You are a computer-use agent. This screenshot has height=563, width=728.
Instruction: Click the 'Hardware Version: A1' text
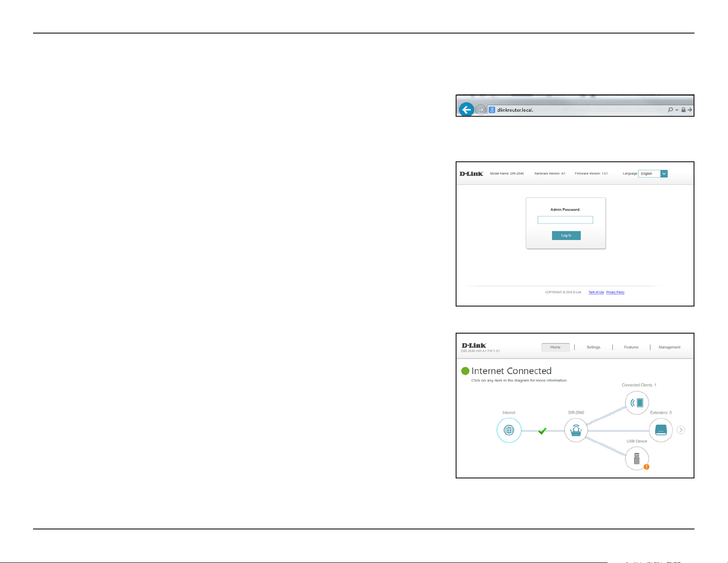[x=550, y=174]
